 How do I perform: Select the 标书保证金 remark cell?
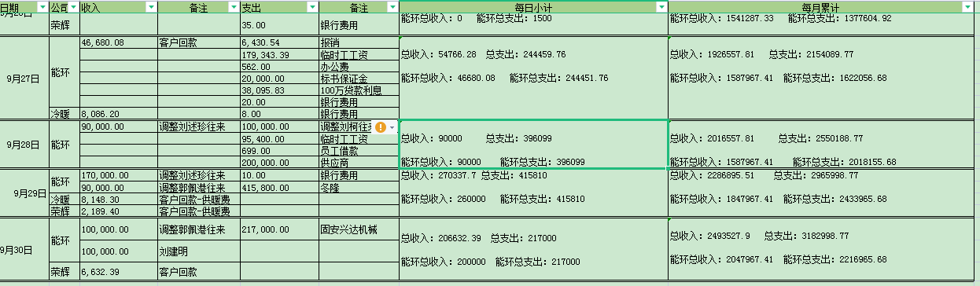(359, 79)
